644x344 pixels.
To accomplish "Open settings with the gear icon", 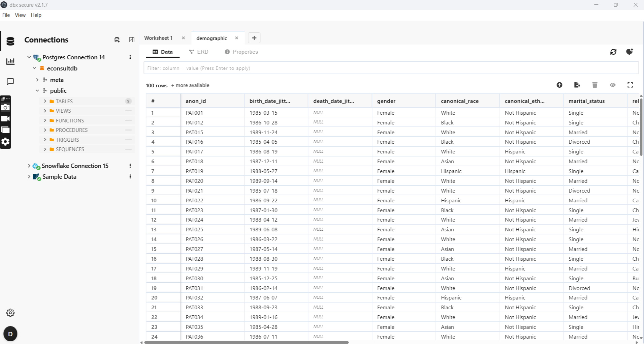I will tap(10, 313).
